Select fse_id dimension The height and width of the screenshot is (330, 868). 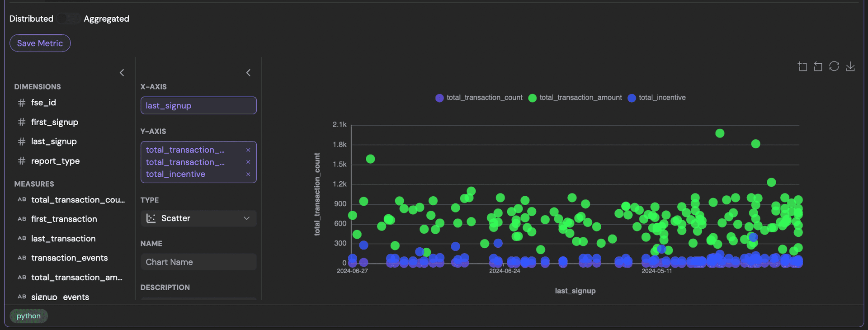coord(43,103)
